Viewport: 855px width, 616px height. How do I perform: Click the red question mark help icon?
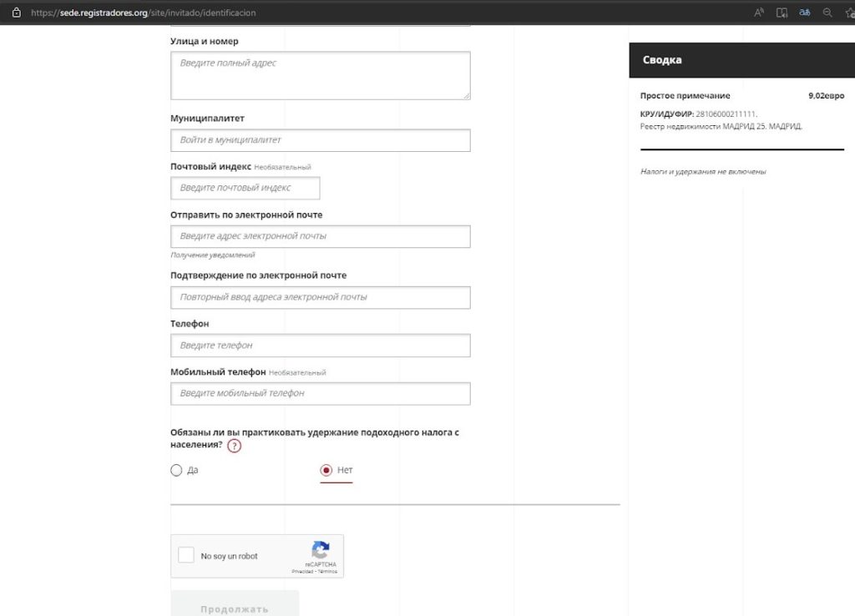point(234,446)
